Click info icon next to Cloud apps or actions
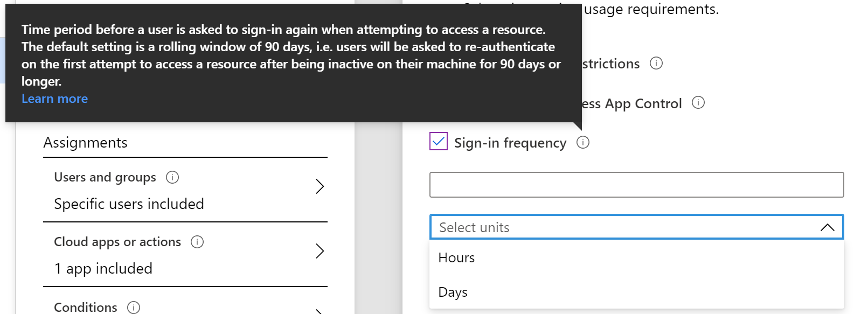 pyautogui.click(x=197, y=242)
